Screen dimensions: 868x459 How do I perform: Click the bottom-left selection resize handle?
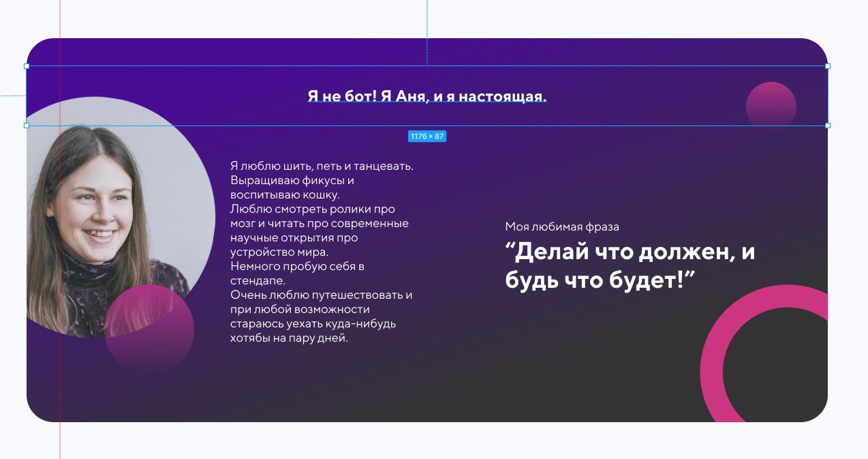(27, 125)
